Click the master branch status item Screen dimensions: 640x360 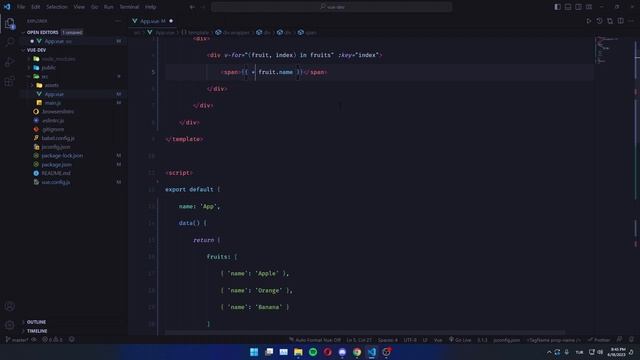tap(17, 340)
